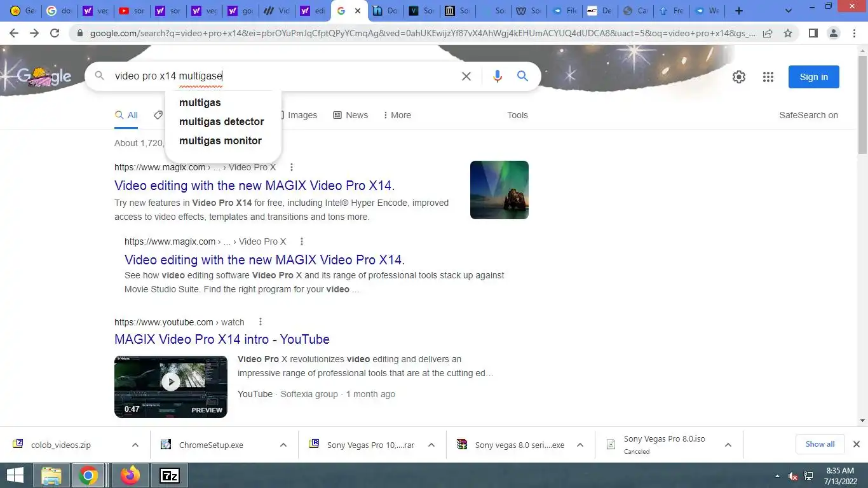Open the downloaded colob_videos.zip file

(x=61, y=445)
